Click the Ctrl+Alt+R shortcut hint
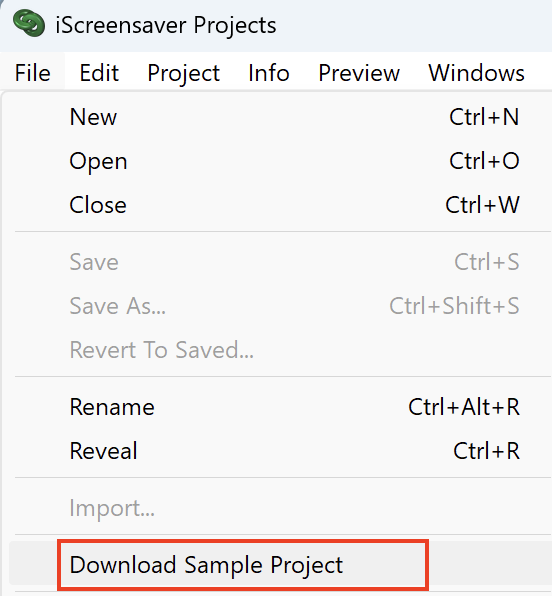The width and height of the screenshot is (552, 596). point(464,407)
